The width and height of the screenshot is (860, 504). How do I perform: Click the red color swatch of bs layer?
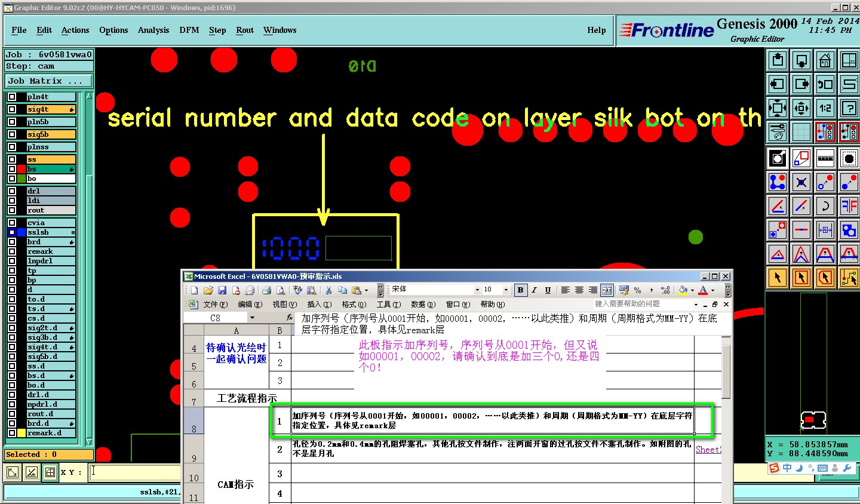tap(22, 169)
